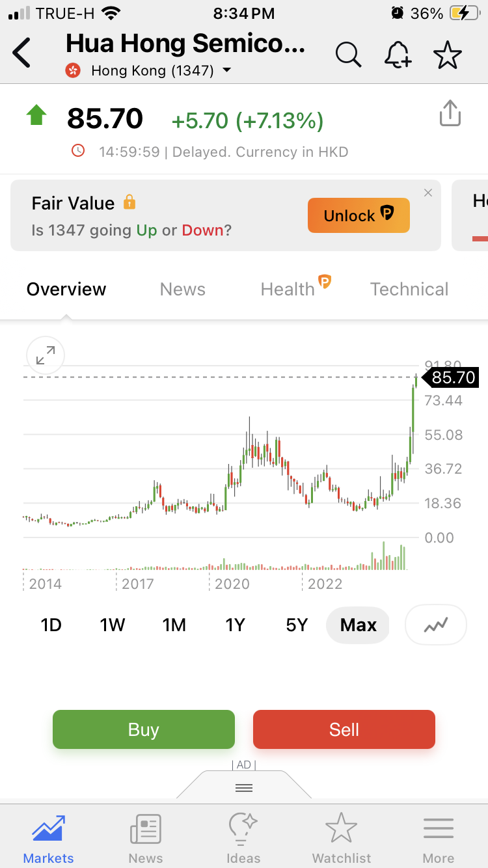Screen dimensions: 488x868
Task: Set chart range to 1M
Action: 174,625
